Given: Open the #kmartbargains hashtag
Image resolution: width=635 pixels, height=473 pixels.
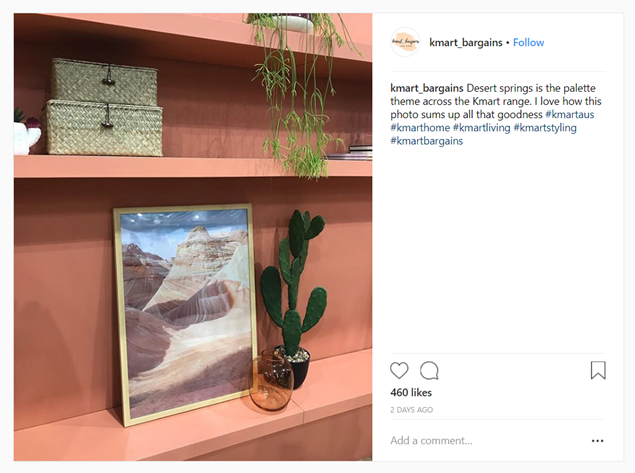Looking at the screenshot, I should click(426, 141).
